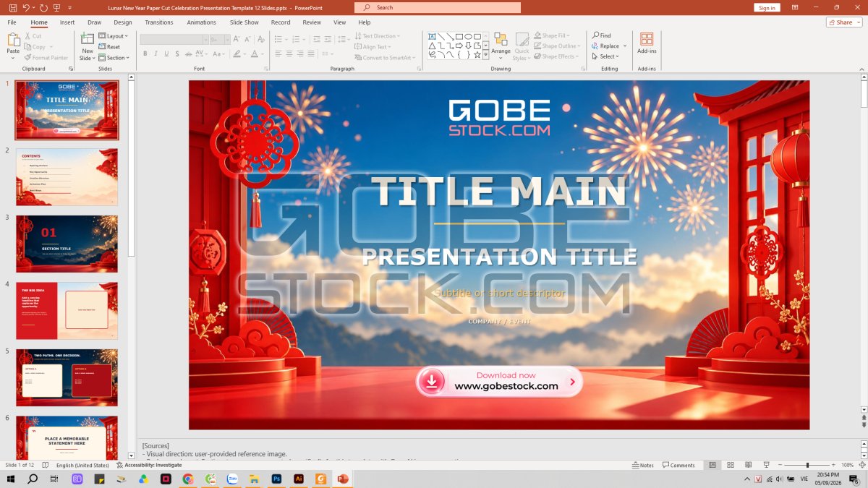Expand the shapes gallery More arrow
The image size is (868, 488).
tap(486, 54)
